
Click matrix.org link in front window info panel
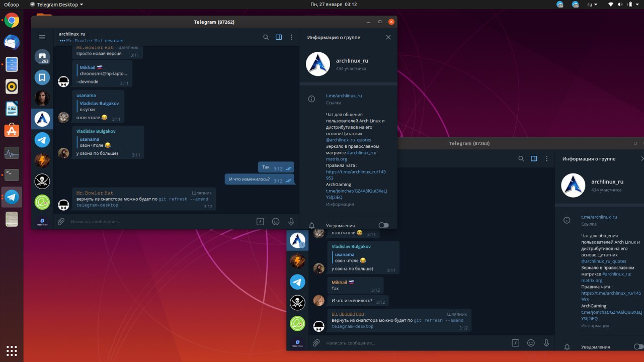[337, 159]
